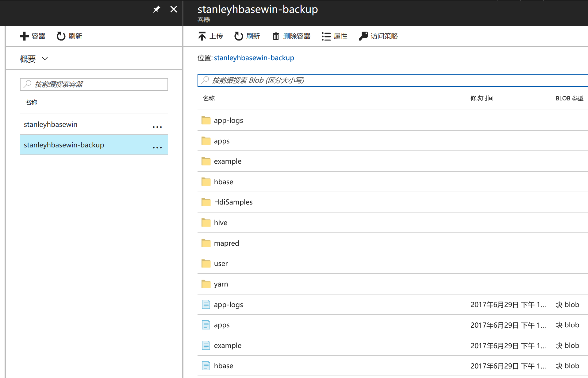Select the stanleyhbasewin-backup container
588x378 pixels.
(x=64, y=145)
